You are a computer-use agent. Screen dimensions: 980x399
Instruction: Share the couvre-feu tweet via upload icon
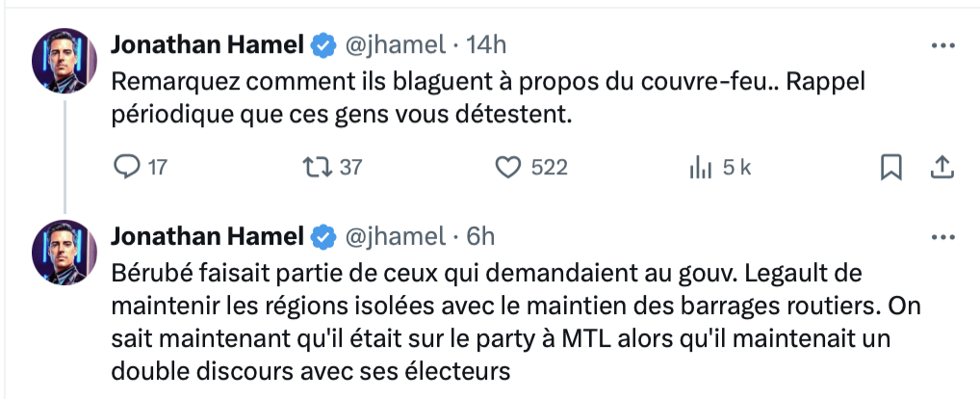pyautogui.click(x=941, y=167)
